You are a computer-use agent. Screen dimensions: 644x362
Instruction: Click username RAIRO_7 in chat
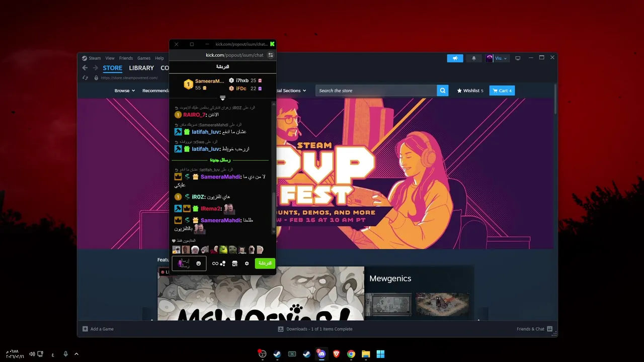click(194, 115)
